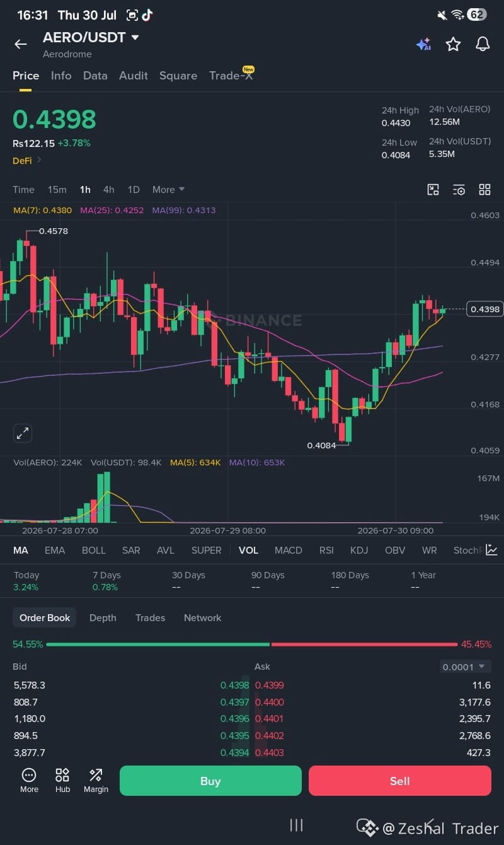
Task: Change order book precision 0.0001 dropdown
Action: (x=465, y=667)
